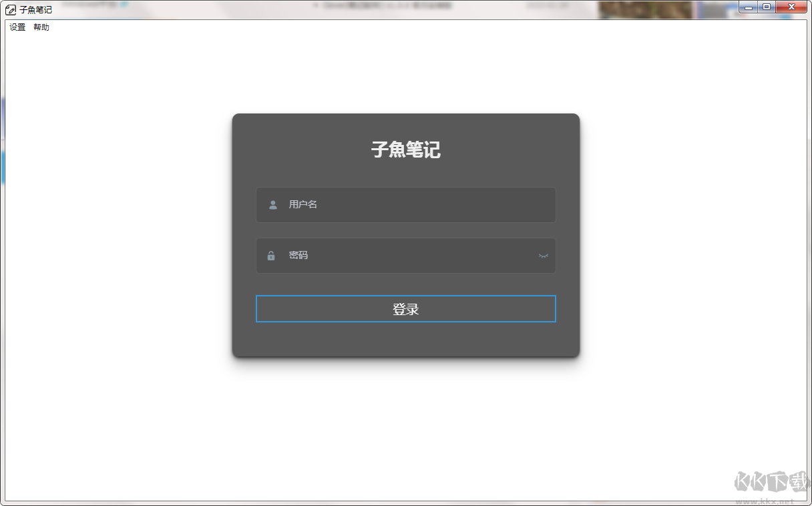Reveal hidden password characters with the eye control
Viewport: 812px width, 506px height.
[x=544, y=256]
